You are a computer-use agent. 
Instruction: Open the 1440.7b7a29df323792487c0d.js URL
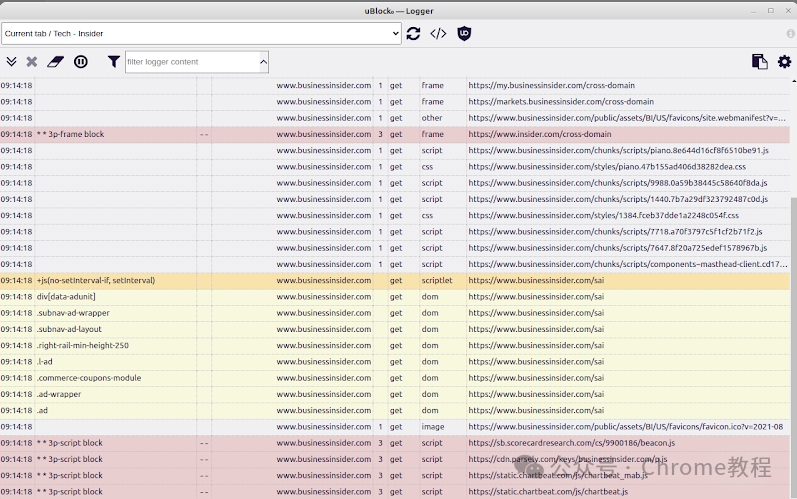tap(618, 199)
